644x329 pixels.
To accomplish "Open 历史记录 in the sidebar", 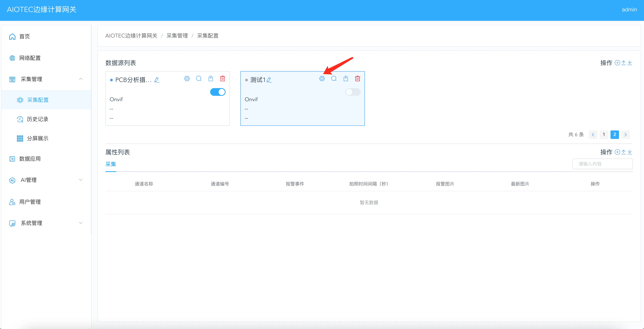I will pos(38,119).
